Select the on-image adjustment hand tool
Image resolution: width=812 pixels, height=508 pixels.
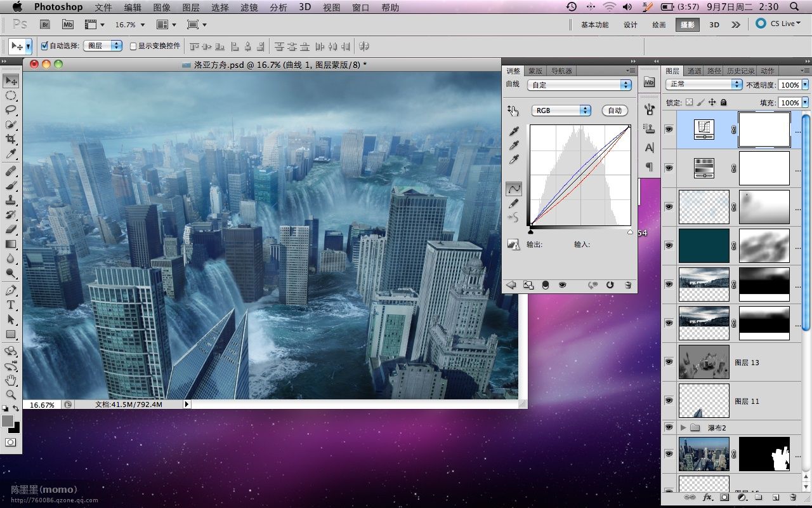513,111
